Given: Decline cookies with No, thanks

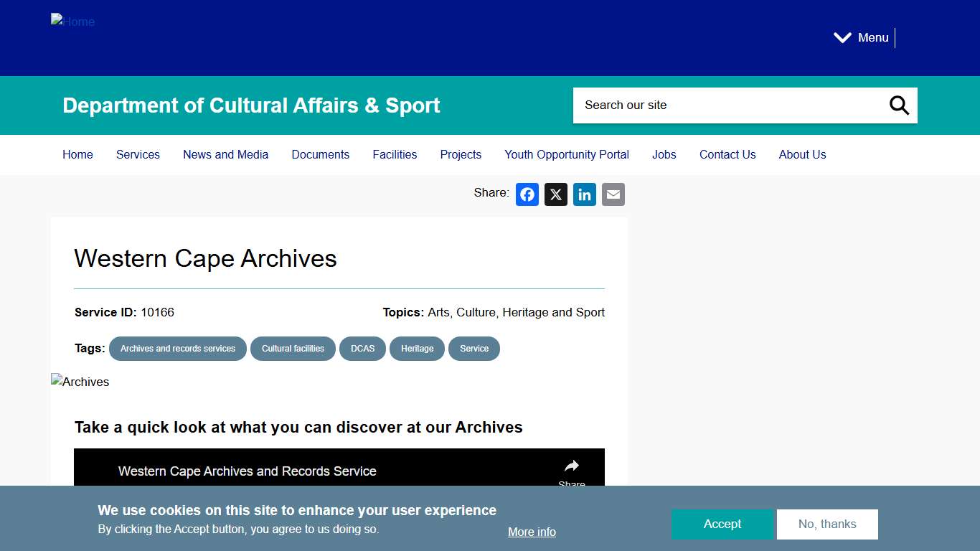Looking at the screenshot, I should [827, 524].
